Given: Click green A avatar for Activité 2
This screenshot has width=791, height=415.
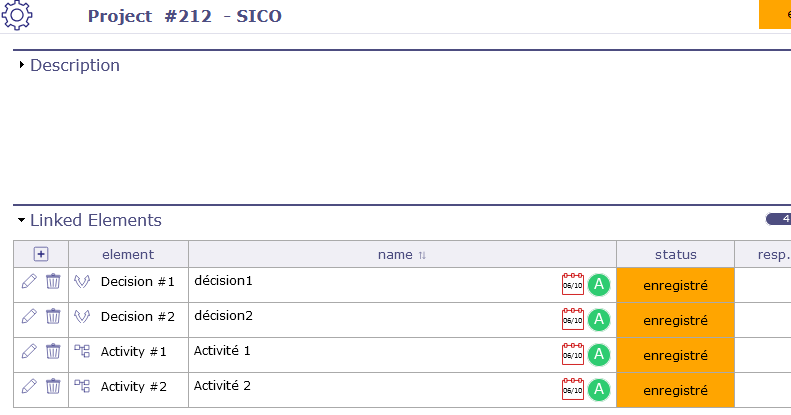Looking at the screenshot, I should [598, 390].
